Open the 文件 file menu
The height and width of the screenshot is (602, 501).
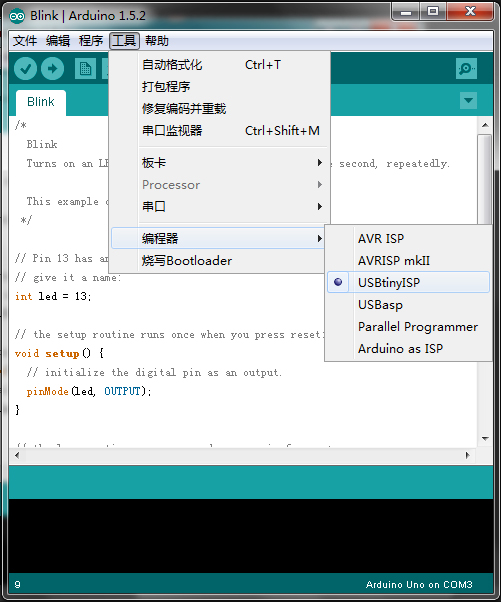click(25, 41)
